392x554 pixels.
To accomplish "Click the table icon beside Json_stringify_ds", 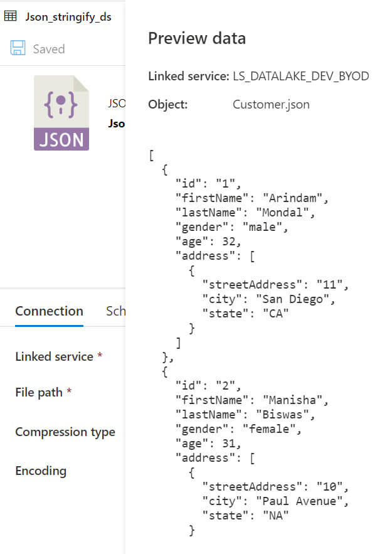I will coord(11,17).
